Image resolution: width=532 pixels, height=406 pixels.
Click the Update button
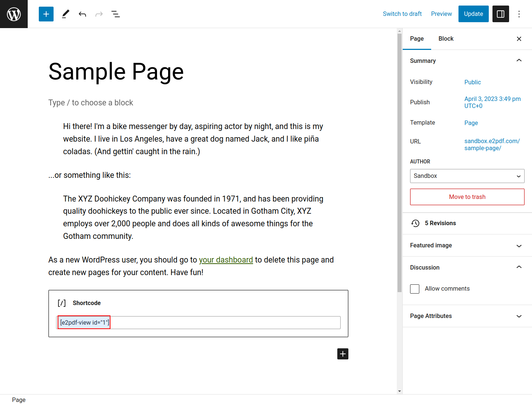coord(473,14)
